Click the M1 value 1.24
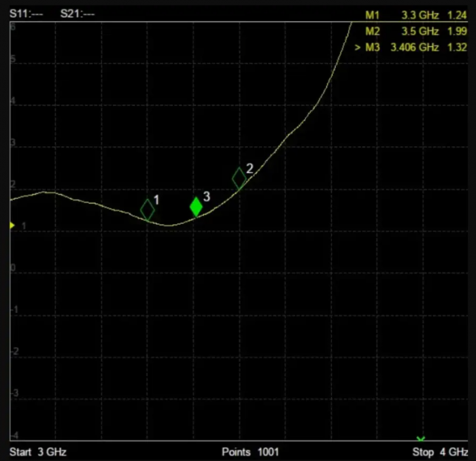Viewport: 476px width, 461px height. [x=457, y=15]
